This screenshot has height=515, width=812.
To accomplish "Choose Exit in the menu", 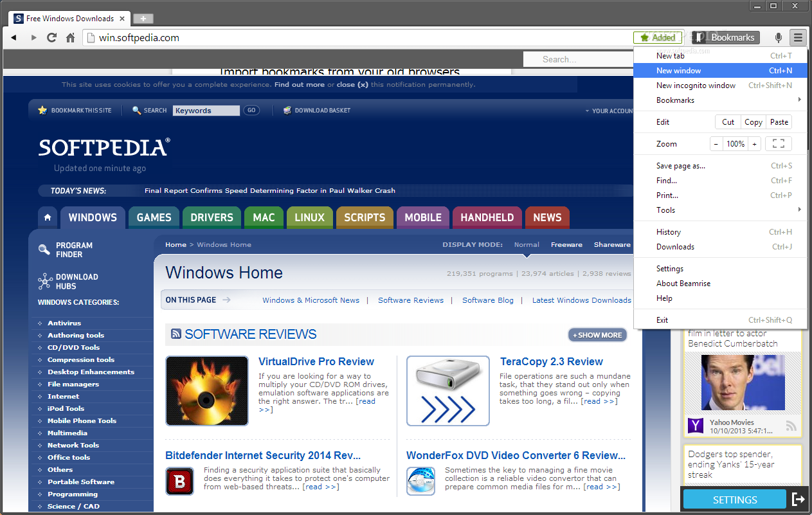I will [720, 320].
